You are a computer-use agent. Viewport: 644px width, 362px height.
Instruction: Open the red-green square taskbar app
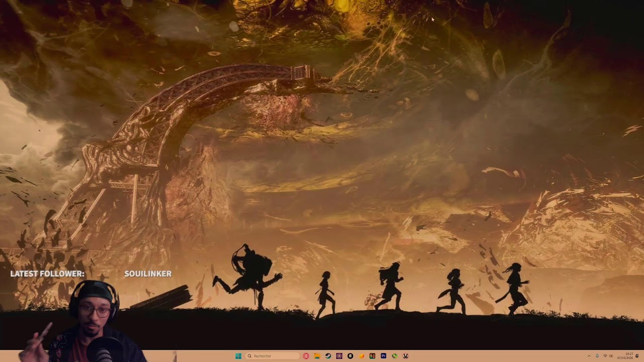click(x=372, y=356)
